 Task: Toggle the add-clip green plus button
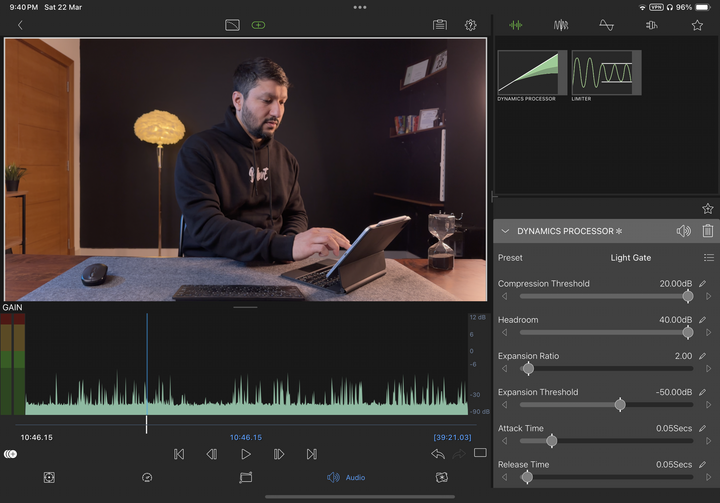pos(258,25)
